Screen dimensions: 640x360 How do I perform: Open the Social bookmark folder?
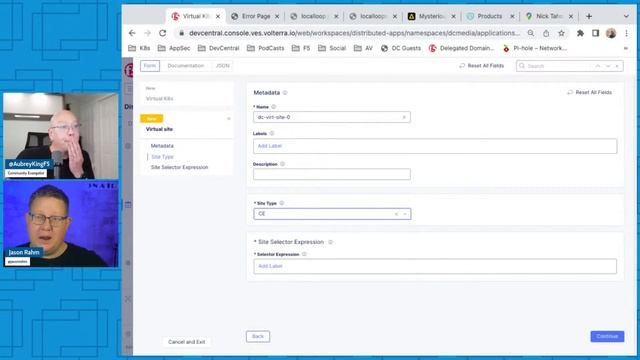pos(332,48)
